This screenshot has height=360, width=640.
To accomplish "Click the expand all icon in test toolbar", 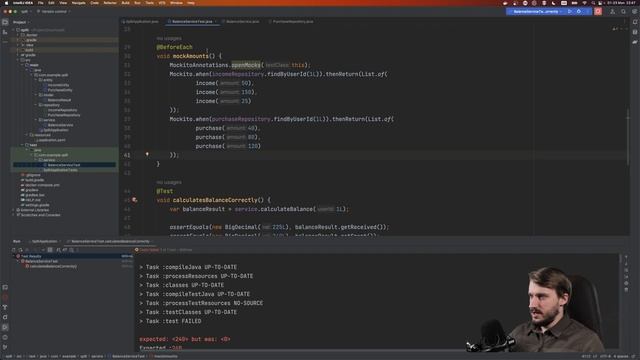I will coord(65,250).
